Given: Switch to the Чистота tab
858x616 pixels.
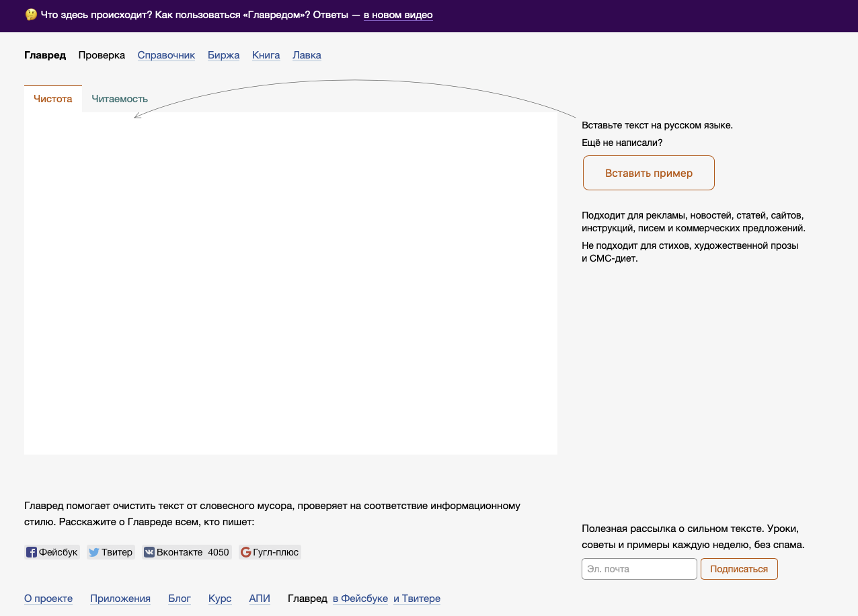Looking at the screenshot, I should pos(53,99).
